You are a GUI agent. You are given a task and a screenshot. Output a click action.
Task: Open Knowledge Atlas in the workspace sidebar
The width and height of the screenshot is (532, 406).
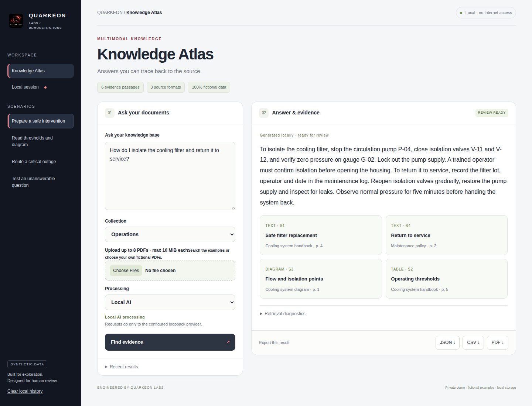pyautogui.click(x=41, y=71)
